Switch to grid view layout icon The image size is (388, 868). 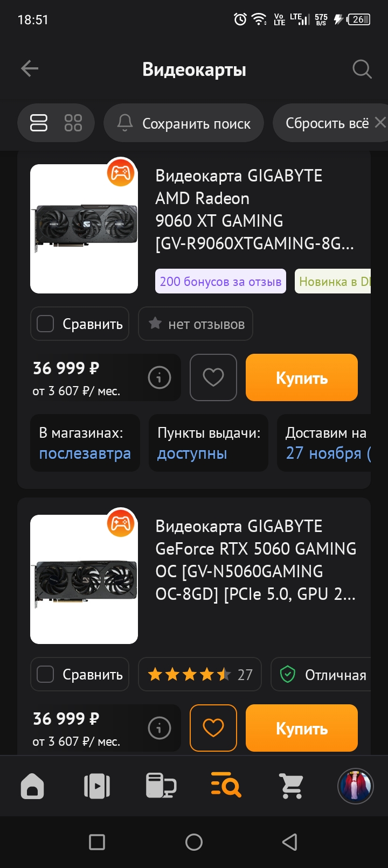(x=73, y=123)
